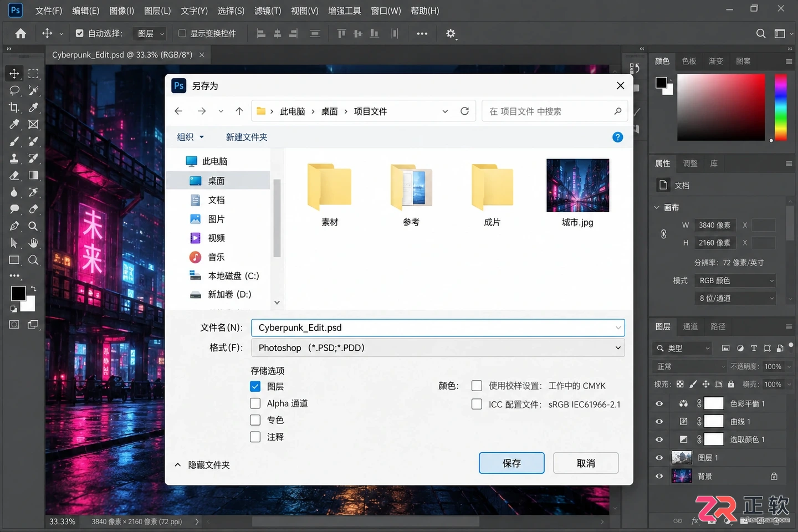This screenshot has width=798, height=532.
Task: Open the 滤镜(T) menu
Action: pyautogui.click(x=268, y=11)
